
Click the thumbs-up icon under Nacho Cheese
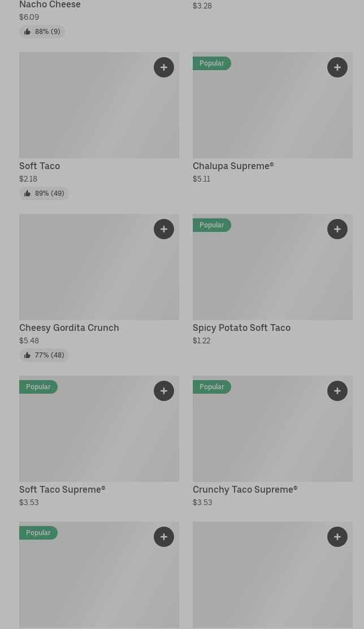coord(27,32)
